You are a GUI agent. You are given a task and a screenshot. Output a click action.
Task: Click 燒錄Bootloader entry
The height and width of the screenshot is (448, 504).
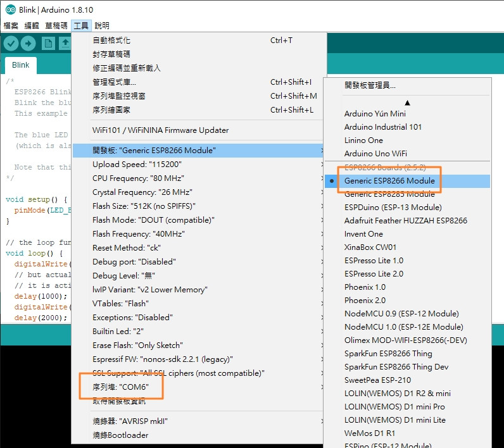(x=197, y=435)
